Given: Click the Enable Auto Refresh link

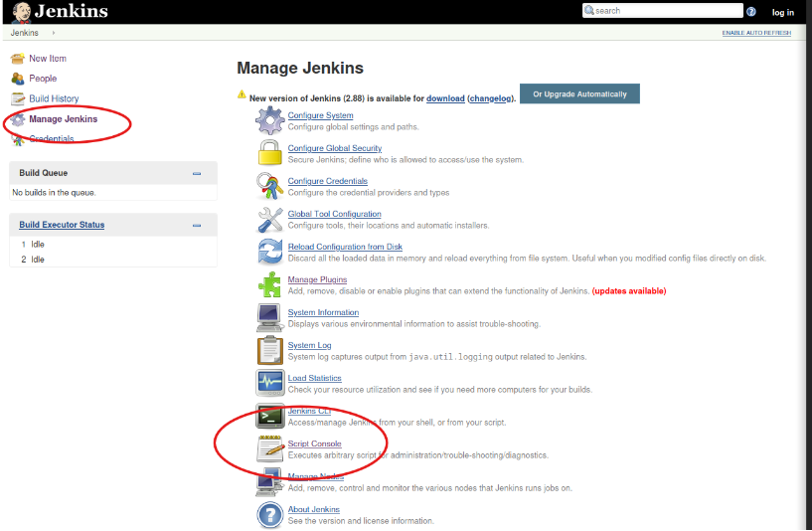Looking at the screenshot, I should tap(755, 33).
